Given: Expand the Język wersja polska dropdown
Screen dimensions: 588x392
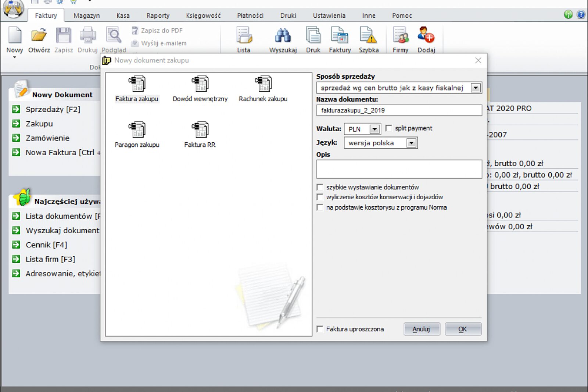Looking at the screenshot, I should [x=411, y=143].
